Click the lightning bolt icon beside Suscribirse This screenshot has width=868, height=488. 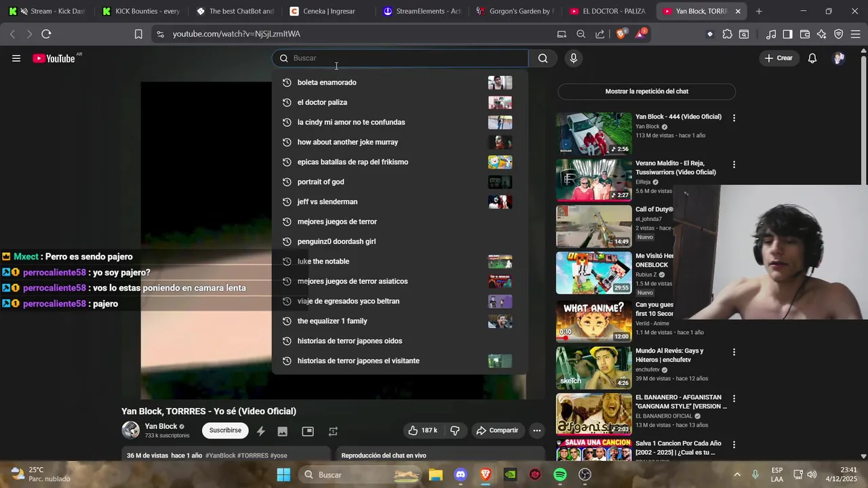(x=261, y=431)
